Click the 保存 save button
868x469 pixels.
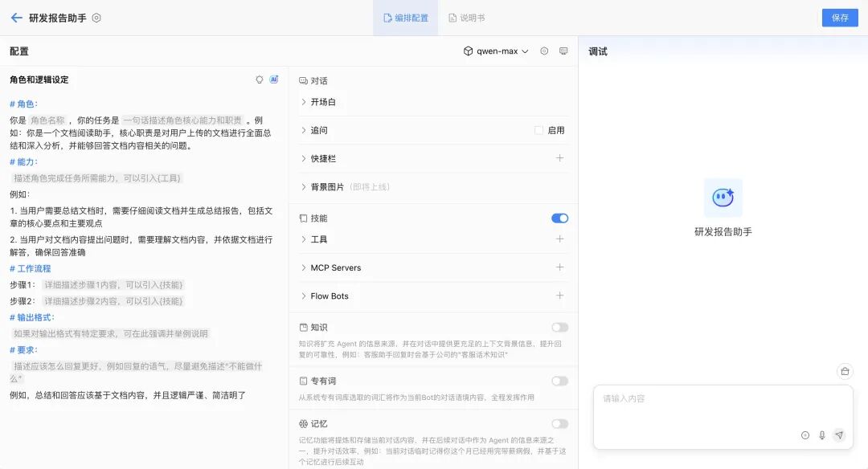tap(840, 18)
